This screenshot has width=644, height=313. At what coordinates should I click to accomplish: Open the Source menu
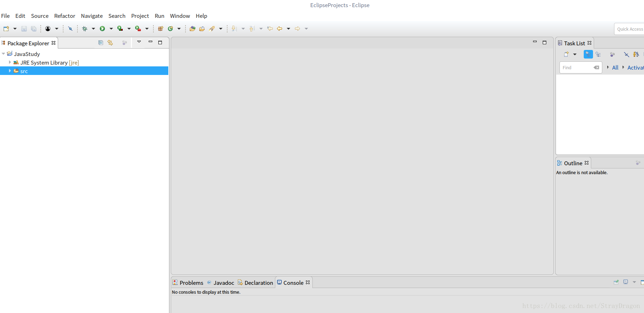click(x=40, y=16)
